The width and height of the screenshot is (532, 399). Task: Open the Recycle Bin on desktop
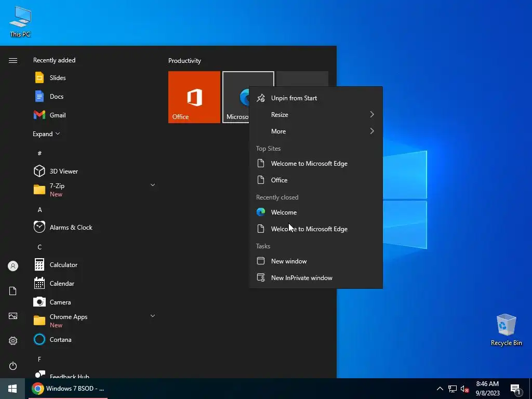click(x=506, y=330)
